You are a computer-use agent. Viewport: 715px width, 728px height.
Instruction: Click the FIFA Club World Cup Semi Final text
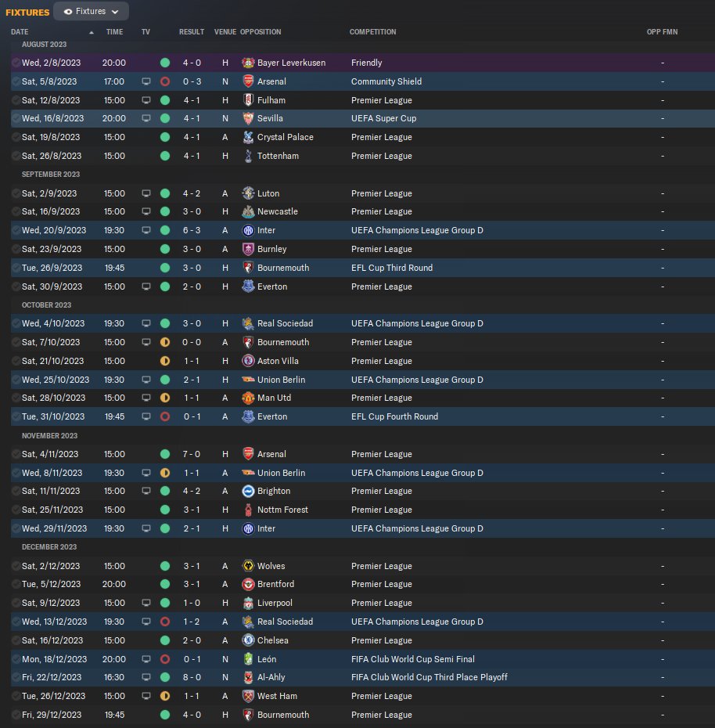click(413, 659)
